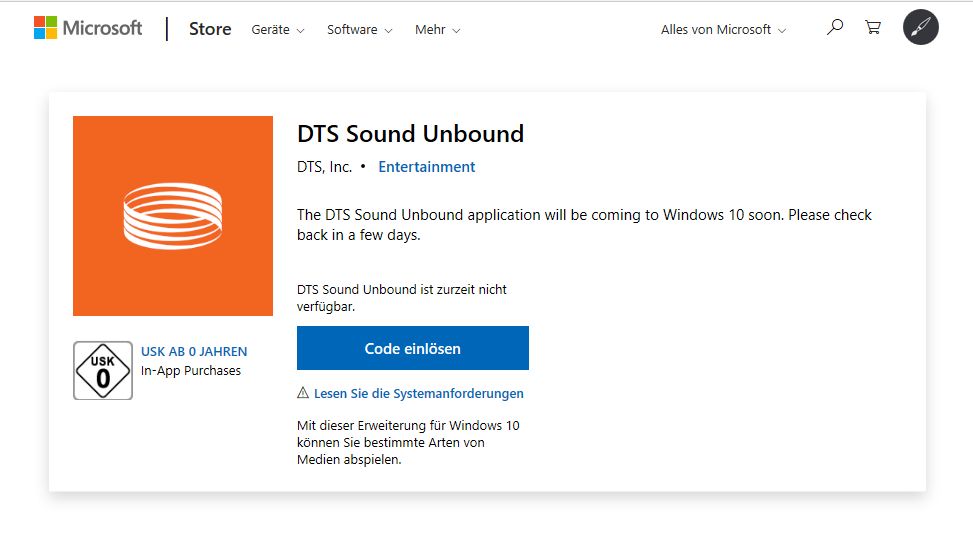Click the DTS Sound Unbound title
The height and width of the screenshot is (537, 973).
coord(410,134)
